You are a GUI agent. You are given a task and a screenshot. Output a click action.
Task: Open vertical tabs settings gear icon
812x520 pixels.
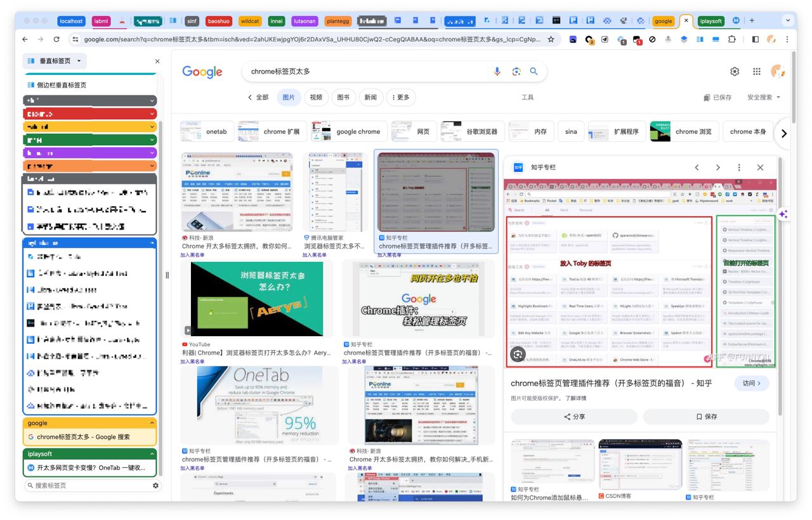point(155,486)
